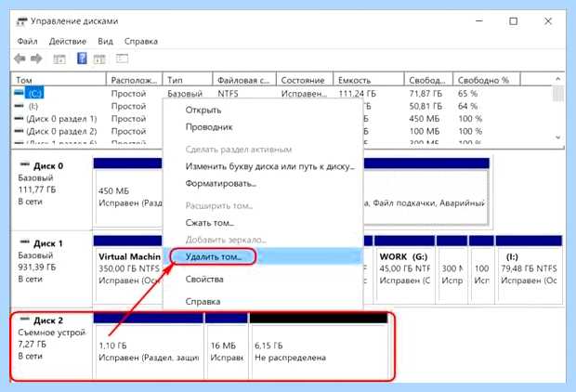576x392 pixels.
Task: Sort by Файловая с... column header
Action: click(244, 80)
